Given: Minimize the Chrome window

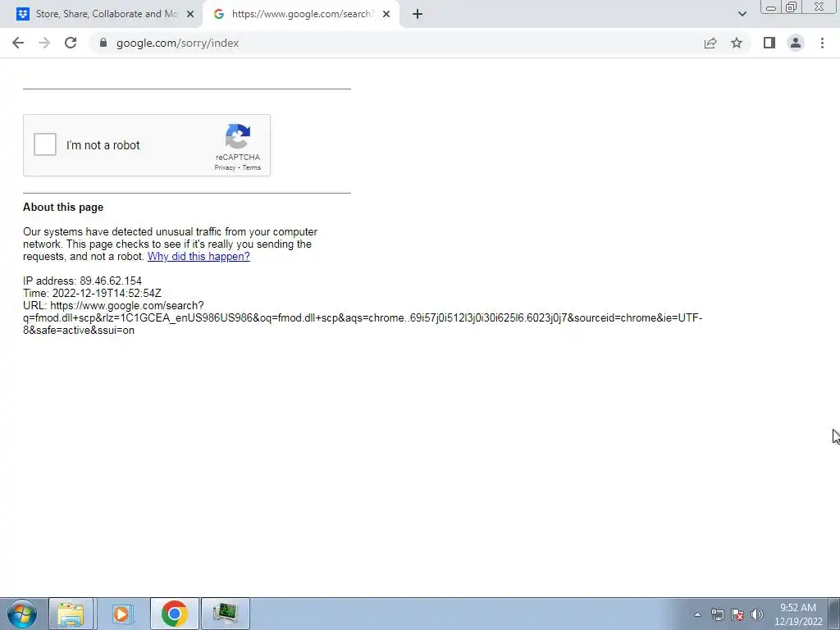Looking at the screenshot, I should coord(771,7).
